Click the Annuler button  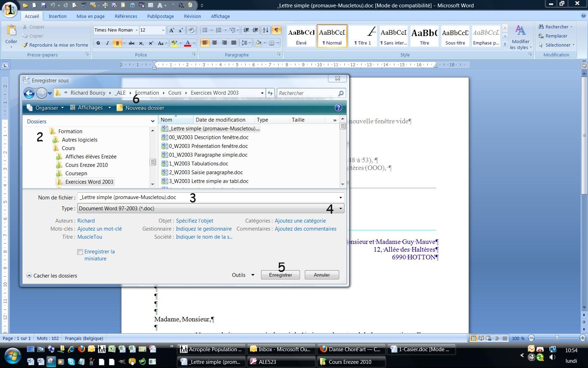322,275
